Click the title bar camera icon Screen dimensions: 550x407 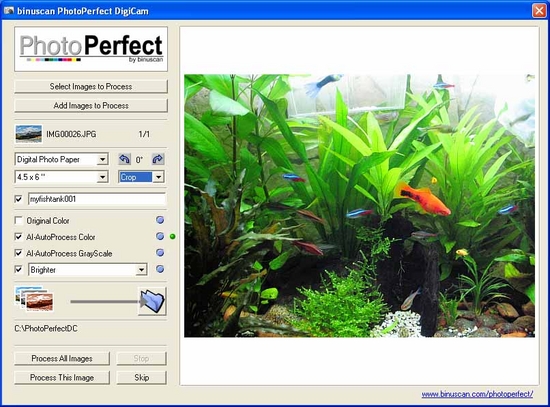click(x=9, y=11)
